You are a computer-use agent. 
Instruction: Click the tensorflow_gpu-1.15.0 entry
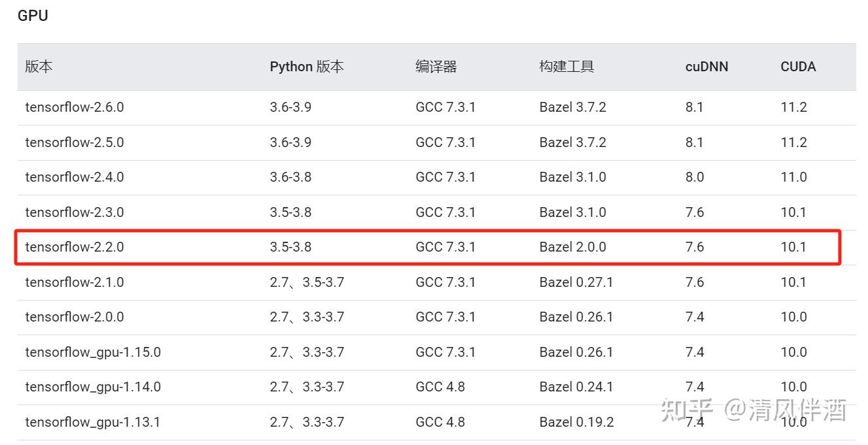[93, 352]
